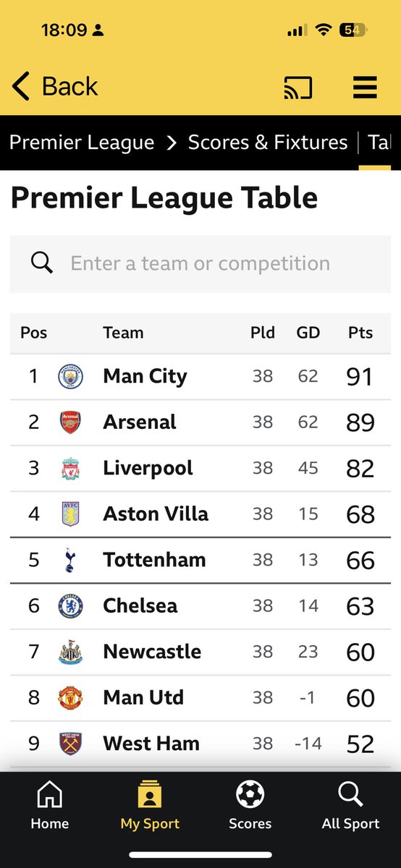Tap the Man City club crest
Viewport: 401px width, 868px height.
pos(70,376)
